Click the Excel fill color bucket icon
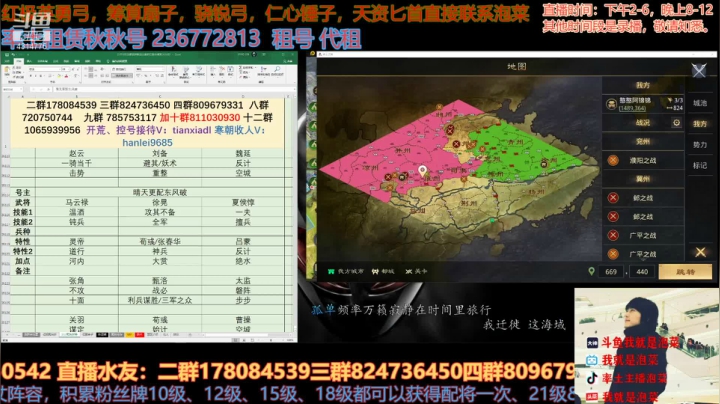720x404 pixels. click(x=59, y=76)
